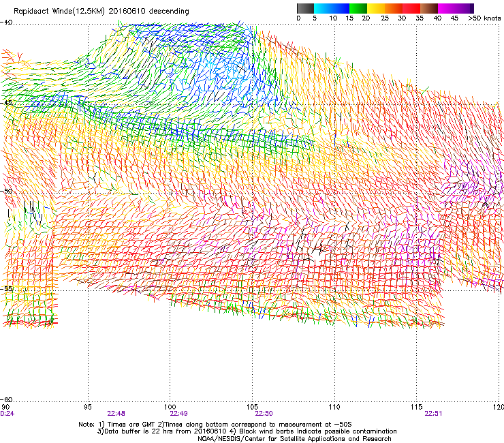Click the '105' longitude axis label

point(252,407)
